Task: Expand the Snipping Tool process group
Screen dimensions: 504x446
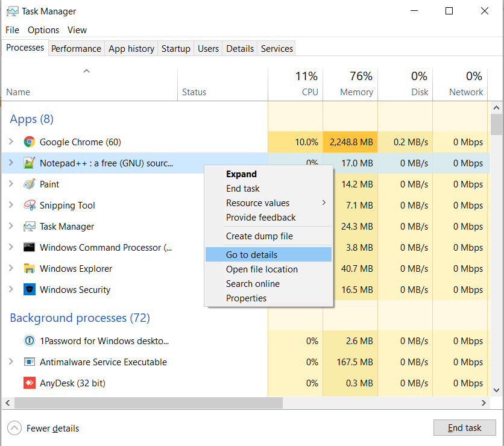Action: pos(11,205)
